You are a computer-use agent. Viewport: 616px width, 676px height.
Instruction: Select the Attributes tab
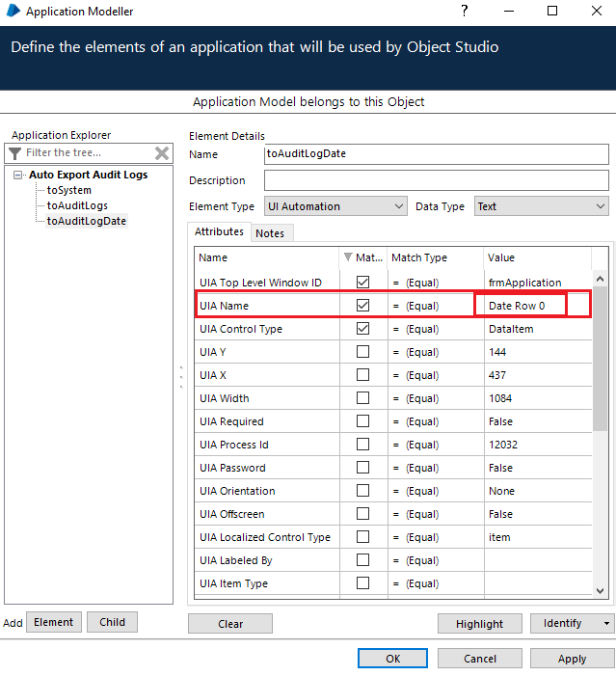click(x=219, y=232)
